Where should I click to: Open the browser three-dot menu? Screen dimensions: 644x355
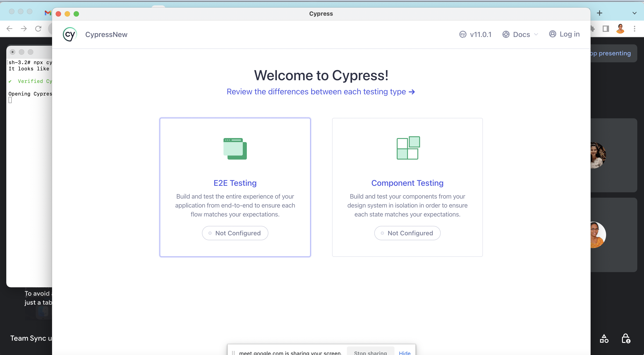635,29
